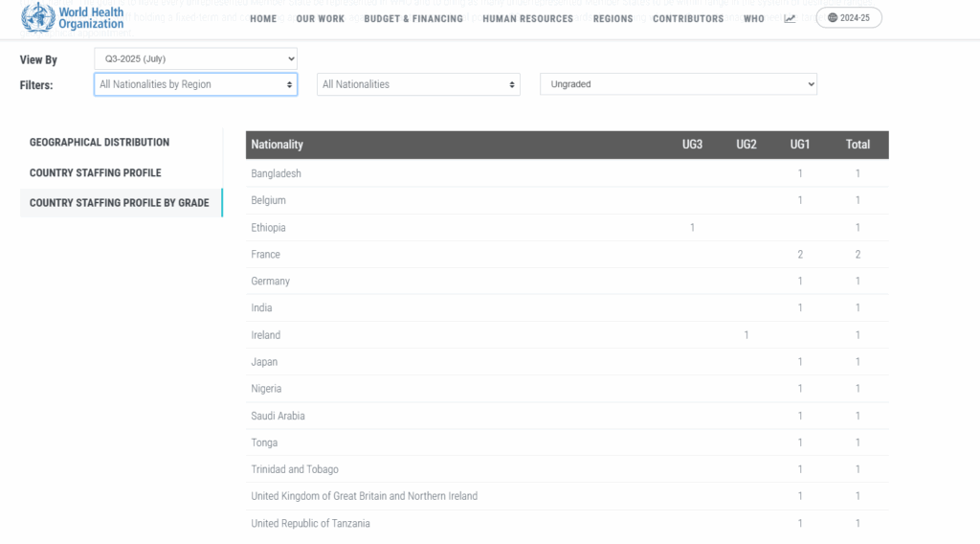
Task: Click the Total column header
Action: [857, 145]
